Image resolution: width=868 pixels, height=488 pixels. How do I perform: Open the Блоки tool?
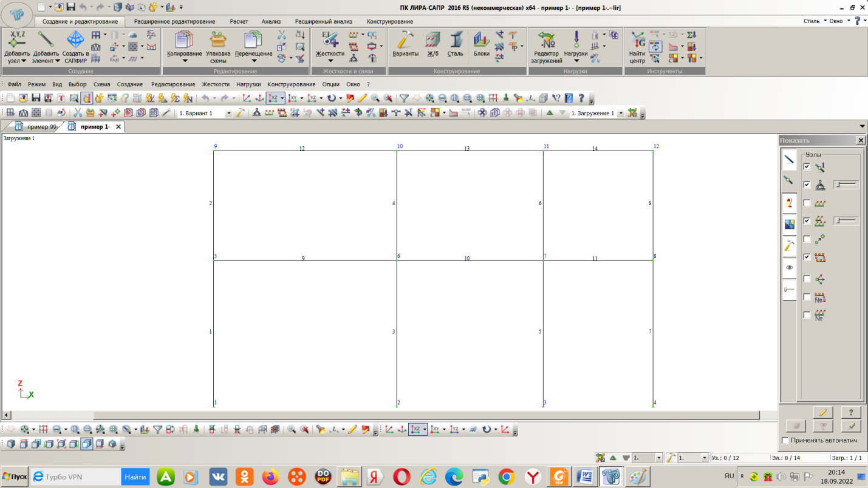tap(482, 44)
